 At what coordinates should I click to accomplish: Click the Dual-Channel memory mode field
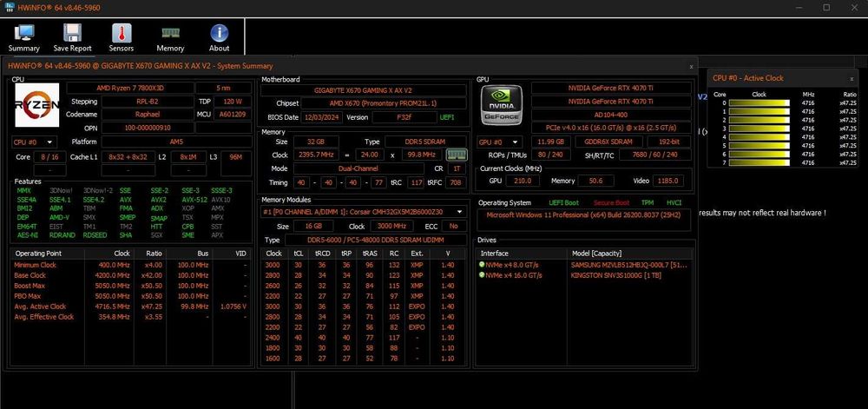pos(358,168)
